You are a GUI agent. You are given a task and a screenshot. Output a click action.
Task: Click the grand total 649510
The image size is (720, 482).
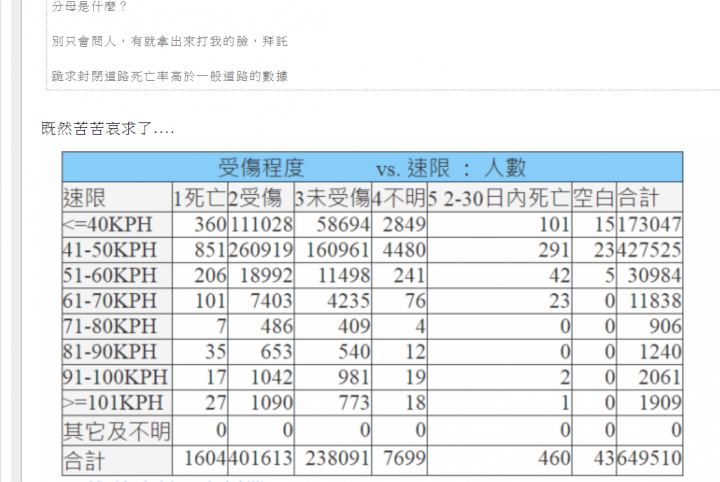(650, 458)
